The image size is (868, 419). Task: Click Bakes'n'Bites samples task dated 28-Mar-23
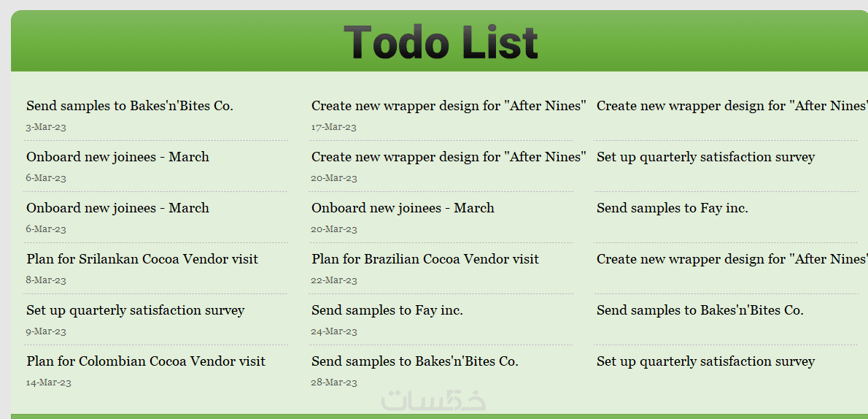[x=415, y=362]
